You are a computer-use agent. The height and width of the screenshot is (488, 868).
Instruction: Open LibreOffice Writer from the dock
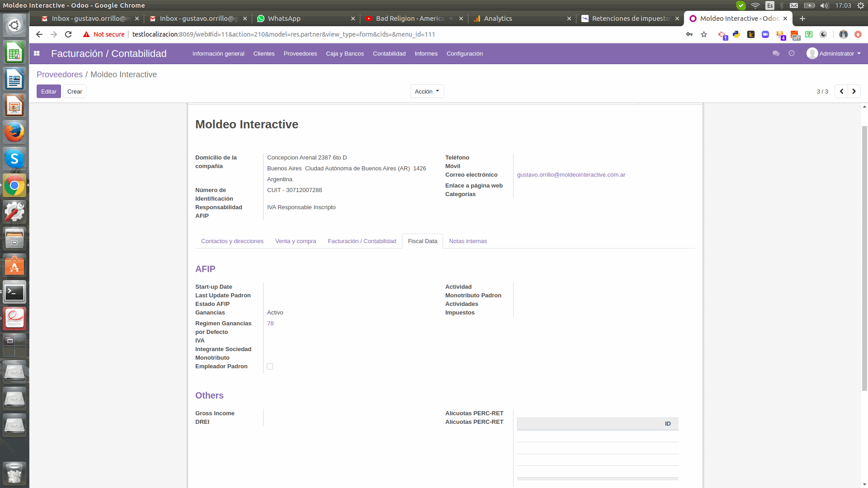tap(14, 80)
